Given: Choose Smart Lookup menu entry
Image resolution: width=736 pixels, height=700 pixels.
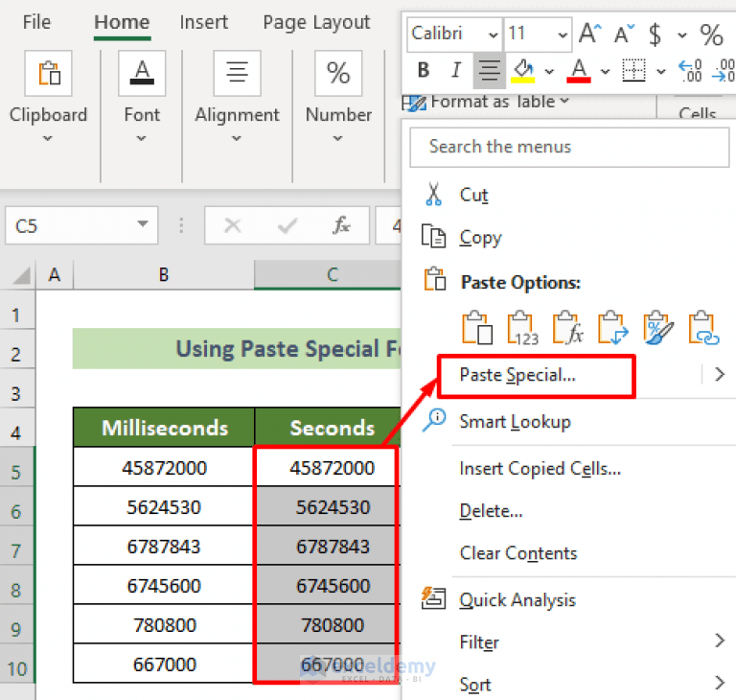Looking at the screenshot, I should 515,421.
